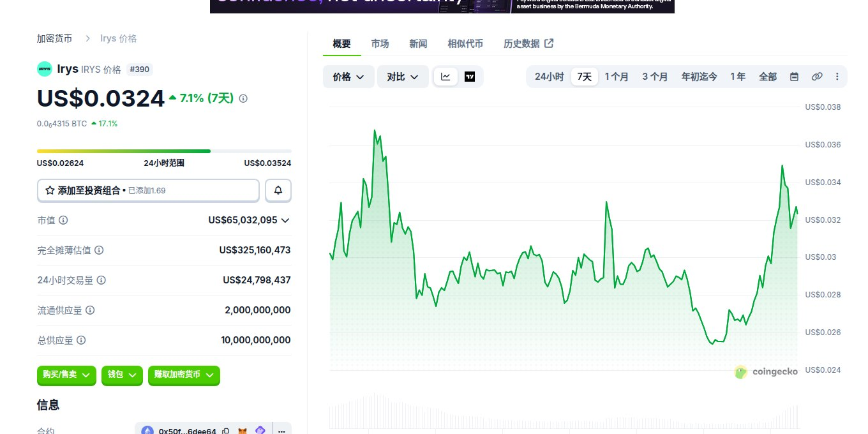Open the 钱包 dropdown
Viewport: 868px width, 434px height.
coord(122,375)
